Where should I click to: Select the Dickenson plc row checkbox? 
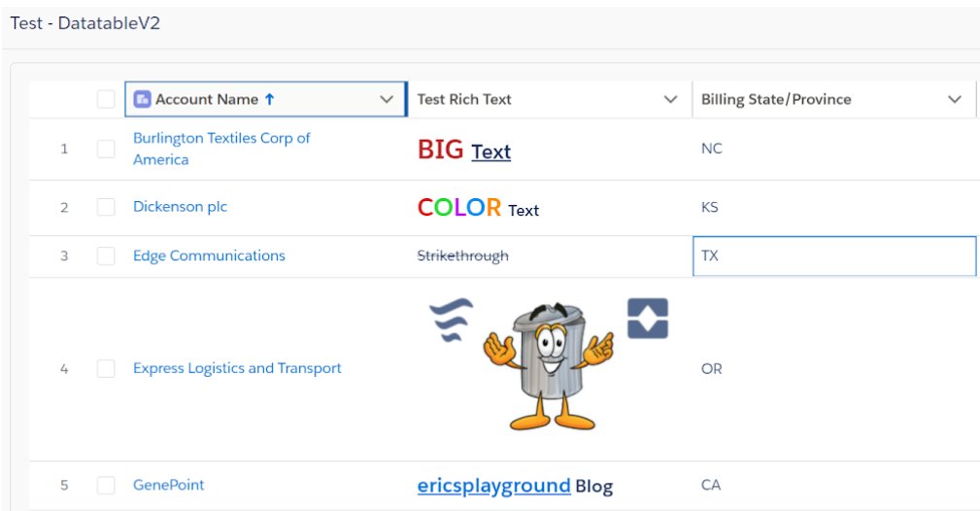(106, 207)
